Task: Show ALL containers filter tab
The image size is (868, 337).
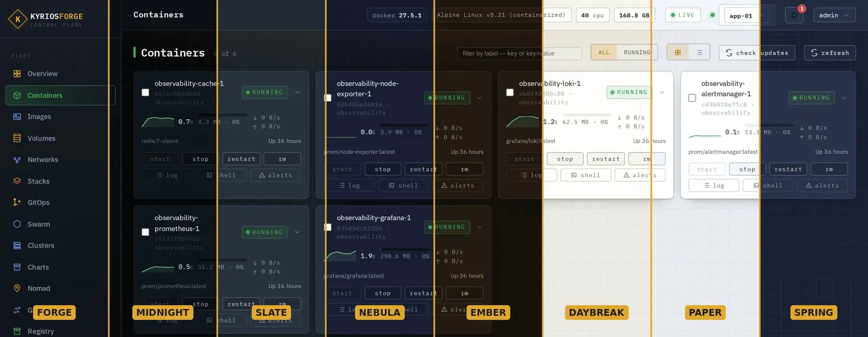Action: (604, 53)
